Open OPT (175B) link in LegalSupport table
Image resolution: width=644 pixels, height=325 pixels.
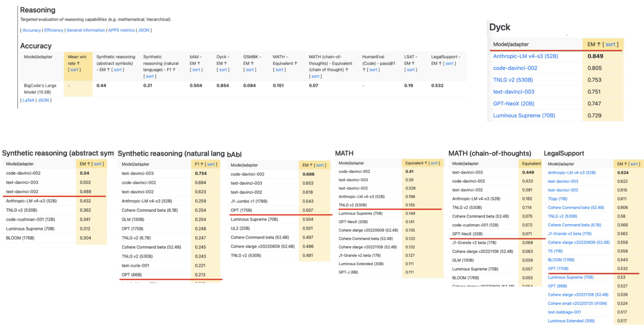558,269
